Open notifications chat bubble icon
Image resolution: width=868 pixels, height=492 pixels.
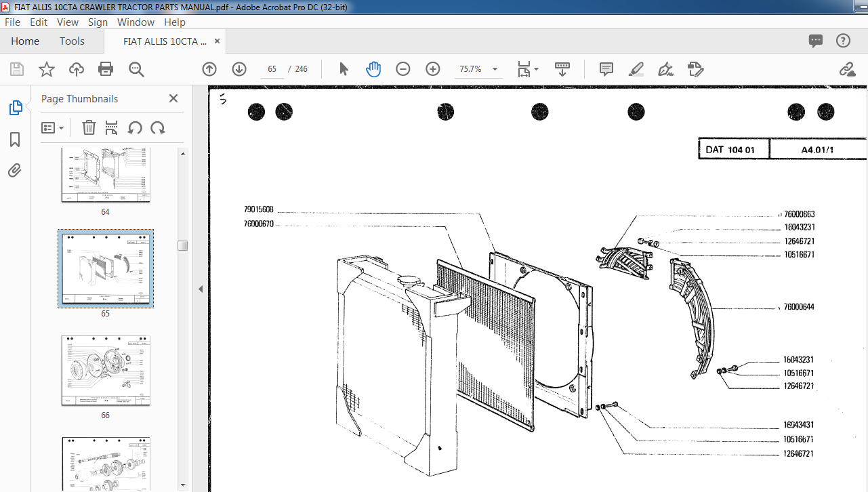pos(816,41)
